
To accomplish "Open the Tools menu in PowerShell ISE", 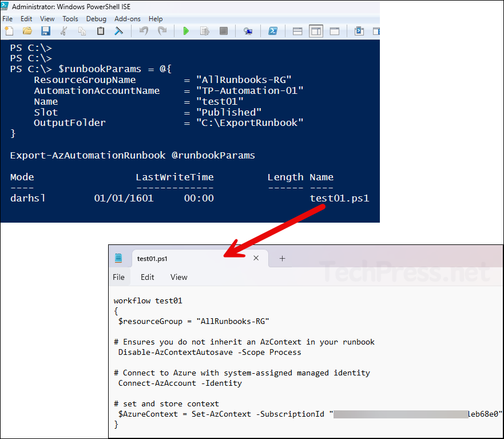I will coord(70,19).
